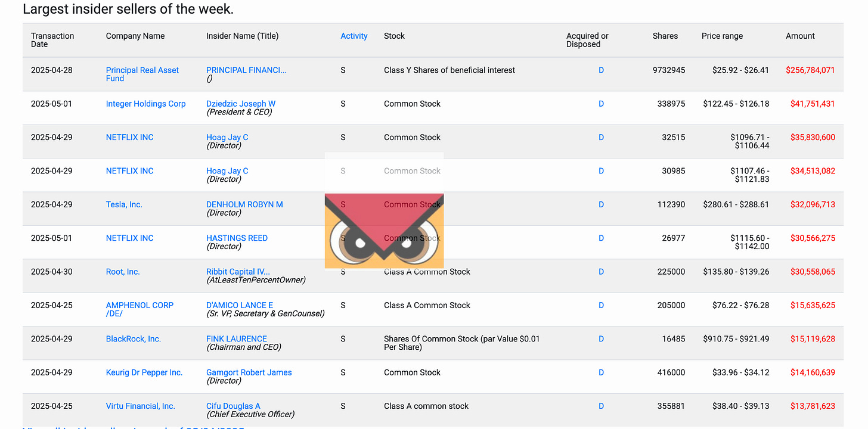The height and width of the screenshot is (429, 868).
Task: Open insider Gamgort Robert James link
Action: click(249, 372)
